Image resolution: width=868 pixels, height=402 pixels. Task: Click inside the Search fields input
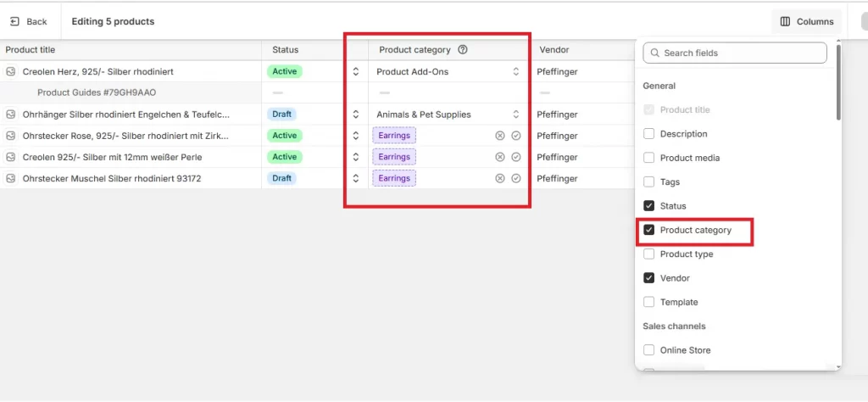(x=735, y=53)
